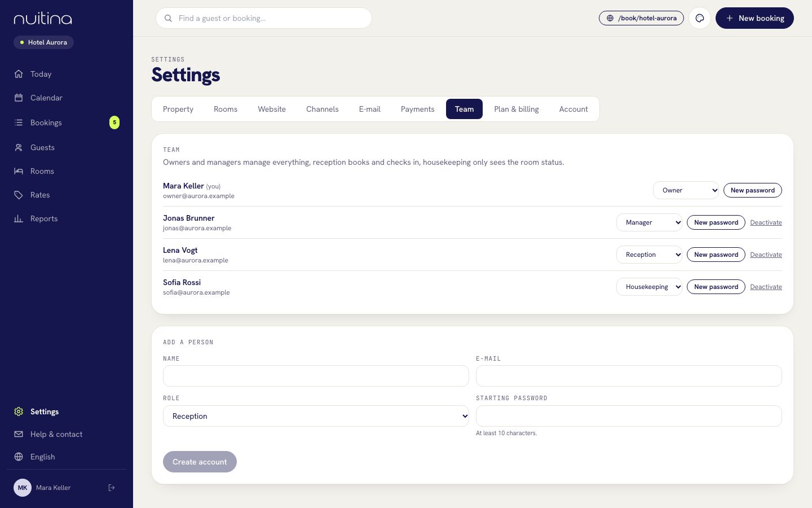Deactivate Sofia Rossi's account
The image size is (812, 508).
pyautogui.click(x=766, y=287)
